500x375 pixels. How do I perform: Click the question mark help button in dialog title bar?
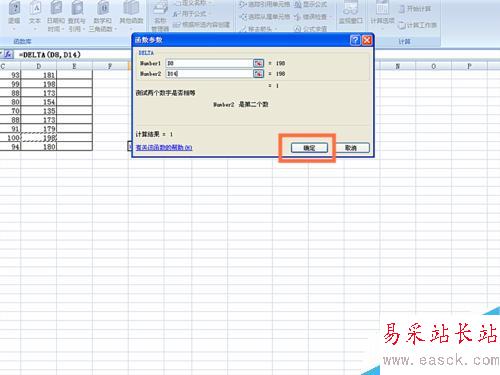coord(355,40)
